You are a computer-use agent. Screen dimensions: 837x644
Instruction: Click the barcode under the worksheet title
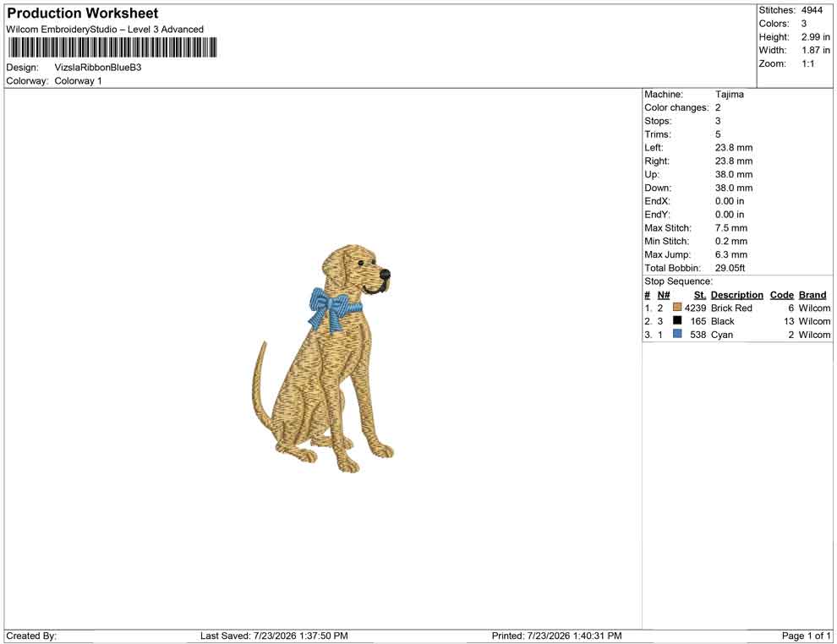click(112, 47)
